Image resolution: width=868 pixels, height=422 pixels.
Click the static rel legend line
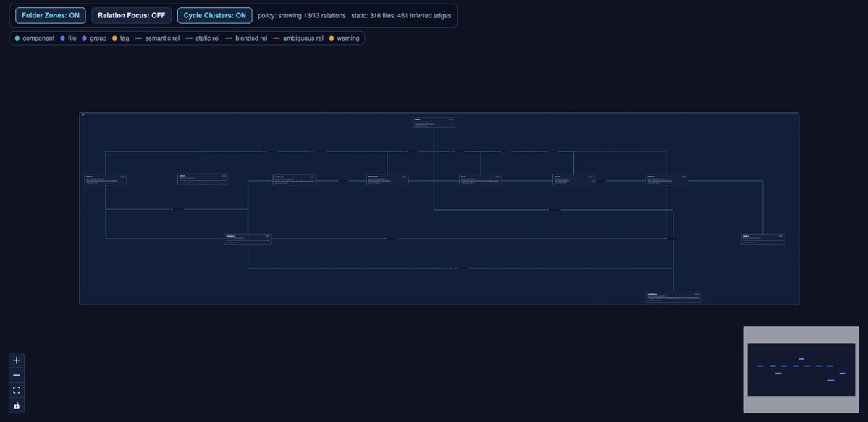(x=189, y=38)
